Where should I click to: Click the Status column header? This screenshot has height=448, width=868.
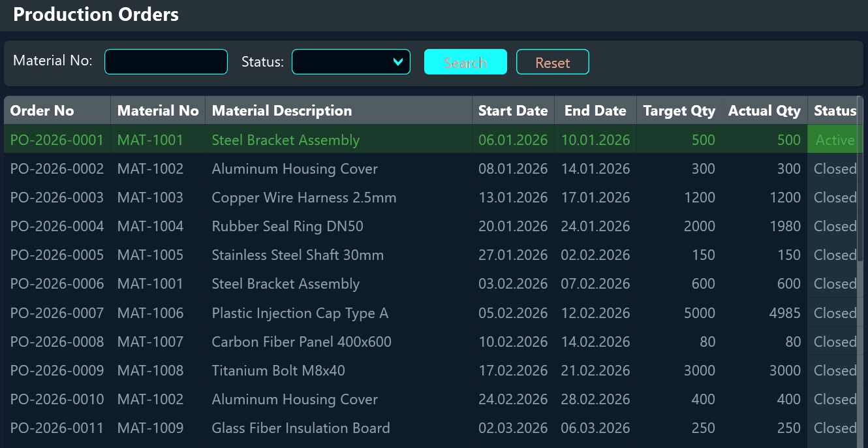coord(835,110)
